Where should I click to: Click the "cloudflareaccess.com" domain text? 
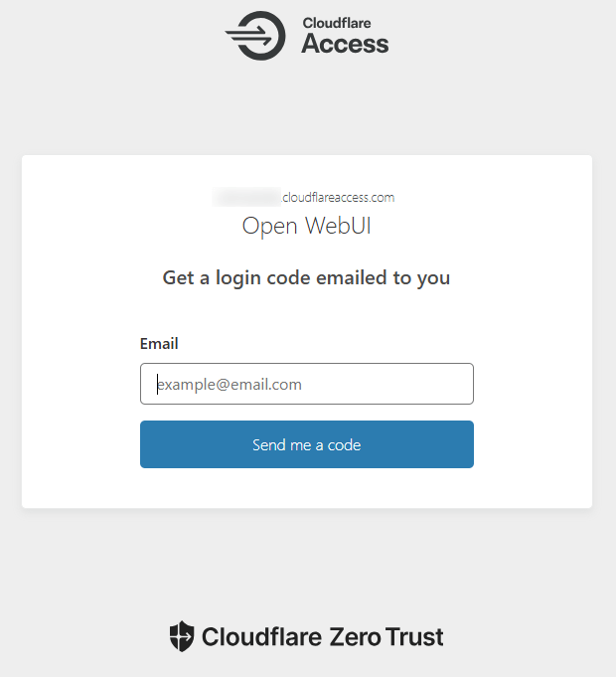[339, 197]
